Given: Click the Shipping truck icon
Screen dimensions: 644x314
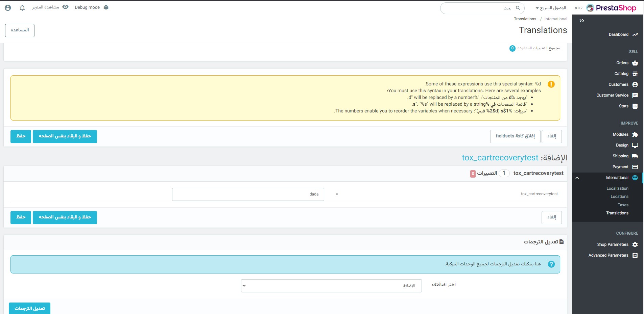Looking at the screenshot, I should [x=635, y=156].
